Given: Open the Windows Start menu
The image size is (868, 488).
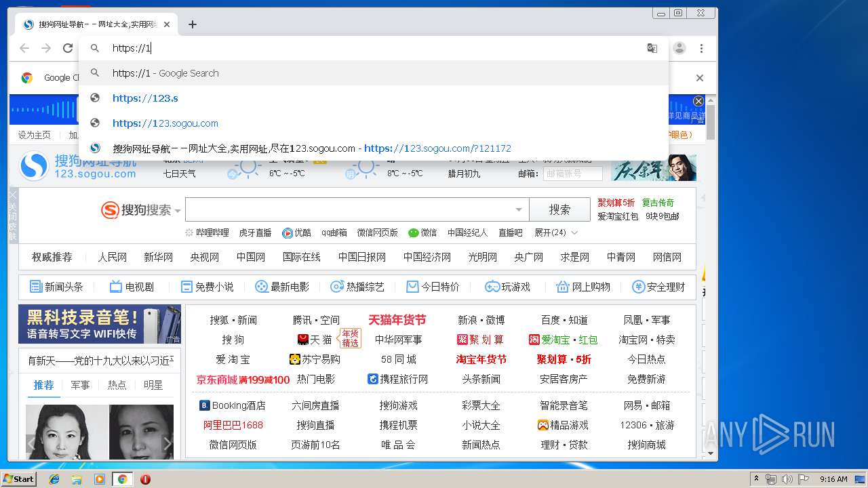Looking at the screenshot, I should tap(19, 479).
